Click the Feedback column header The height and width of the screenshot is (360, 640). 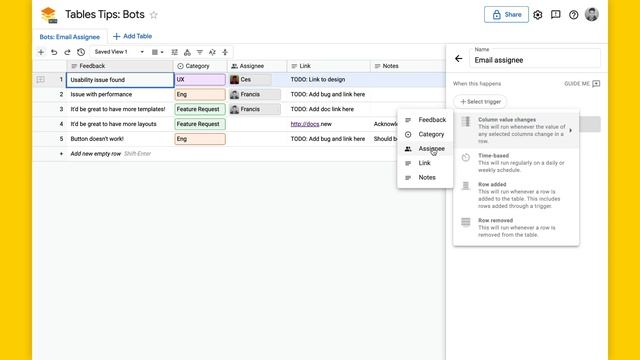(x=120, y=66)
